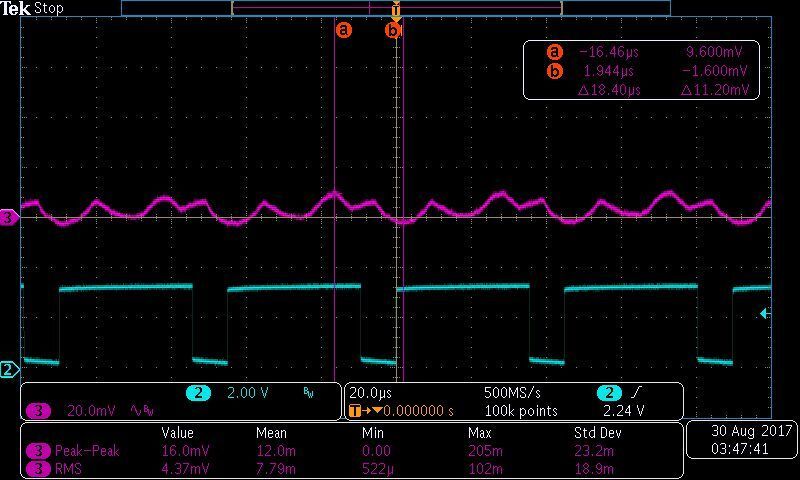800x480 pixels.
Task: Select channel 3 ground reference marker
Action: pos(9,218)
